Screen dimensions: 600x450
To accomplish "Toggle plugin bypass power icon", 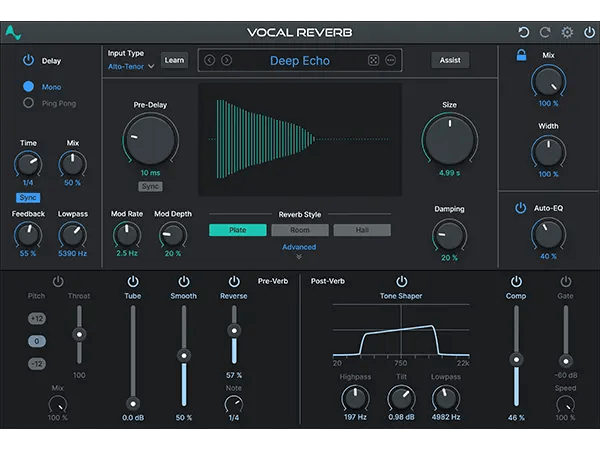I will tap(589, 32).
